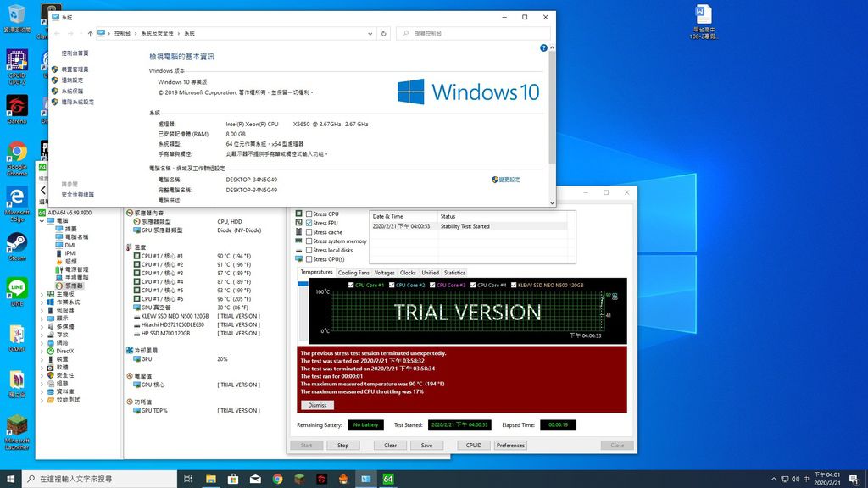Toggle KLEVV SSD NEO N500 graph checkbox
868x488 pixels.
tap(514, 285)
